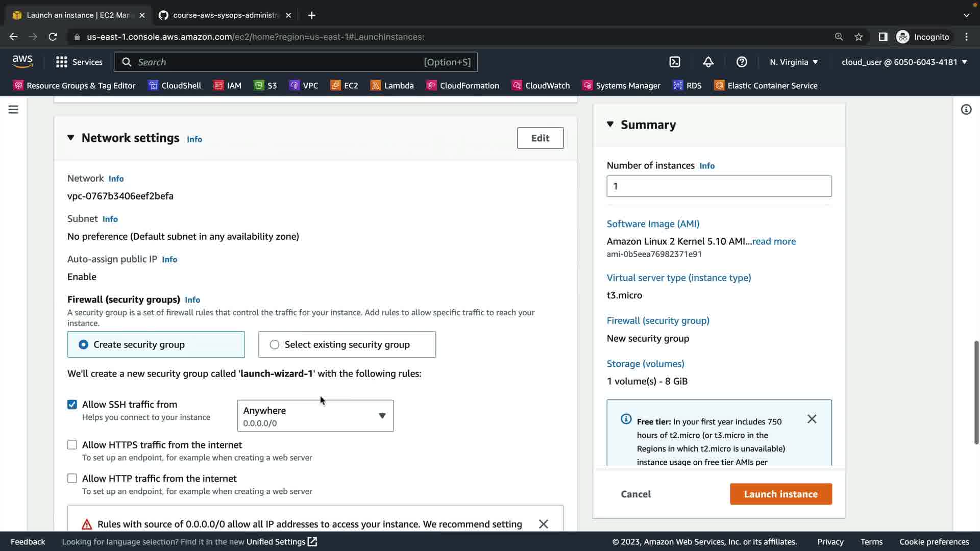The image size is (980, 551).
Task: Uncheck Allow SSH traffic from checkbox
Action: pos(72,405)
